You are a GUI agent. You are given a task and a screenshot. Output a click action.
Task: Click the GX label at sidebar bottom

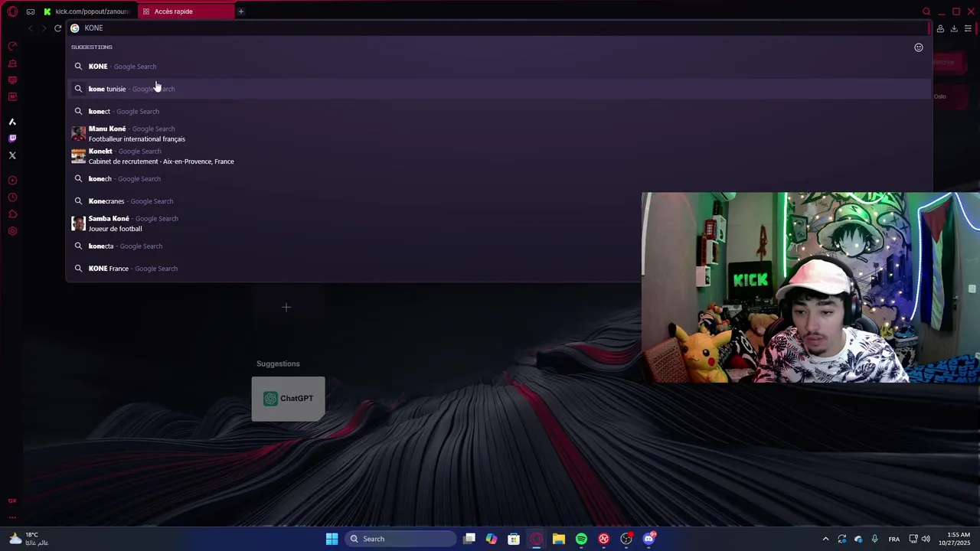(x=12, y=500)
